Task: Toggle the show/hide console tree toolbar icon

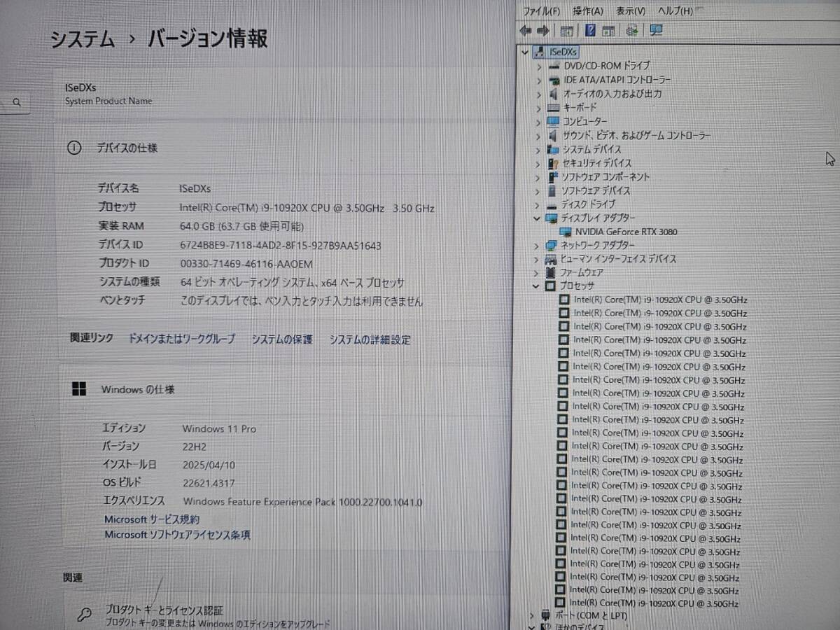Action: click(x=567, y=31)
